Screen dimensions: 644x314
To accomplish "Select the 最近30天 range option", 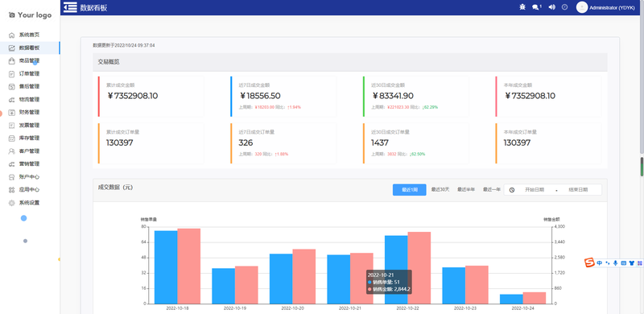I will click(440, 189).
